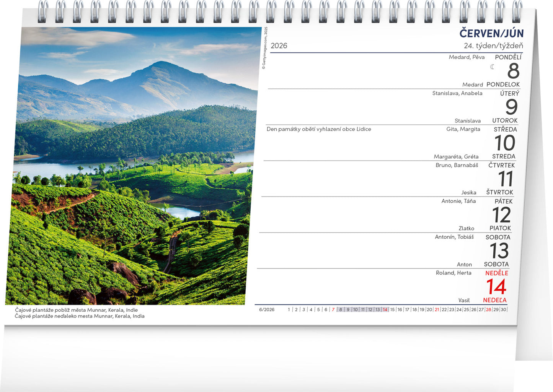Image resolution: width=553 pixels, height=392 pixels.
Task: Select the large Friday date 12
Action: [501, 215]
